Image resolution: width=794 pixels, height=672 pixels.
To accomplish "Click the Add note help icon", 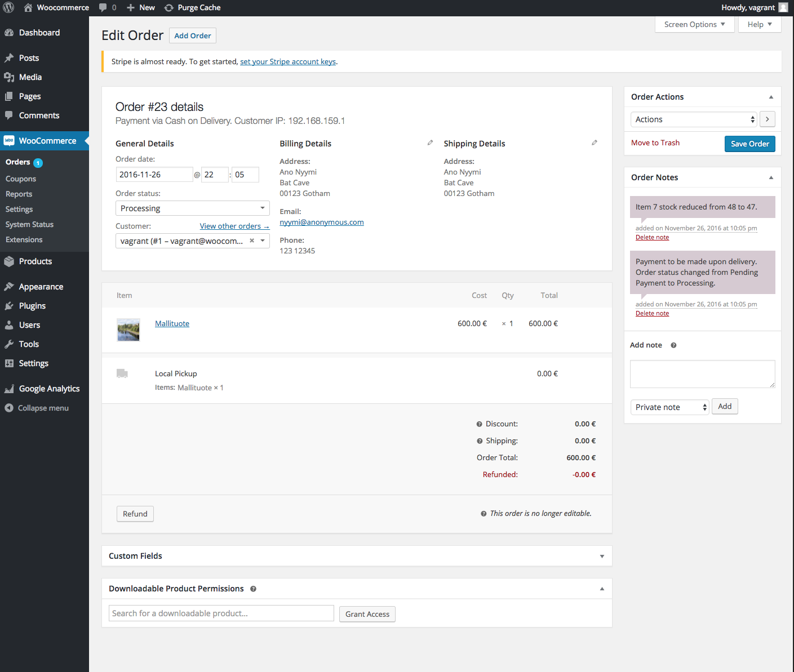I will point(673,345).
